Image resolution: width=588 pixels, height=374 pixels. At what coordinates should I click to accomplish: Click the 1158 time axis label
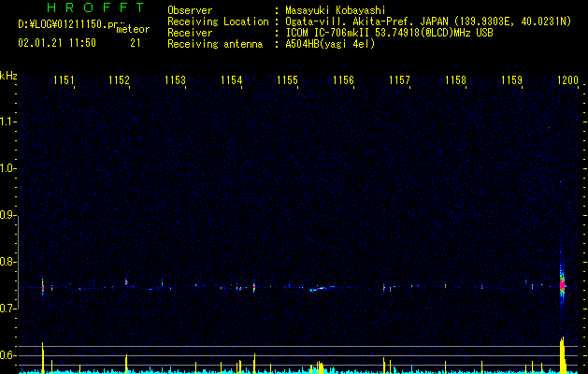(x=455, y=80)
